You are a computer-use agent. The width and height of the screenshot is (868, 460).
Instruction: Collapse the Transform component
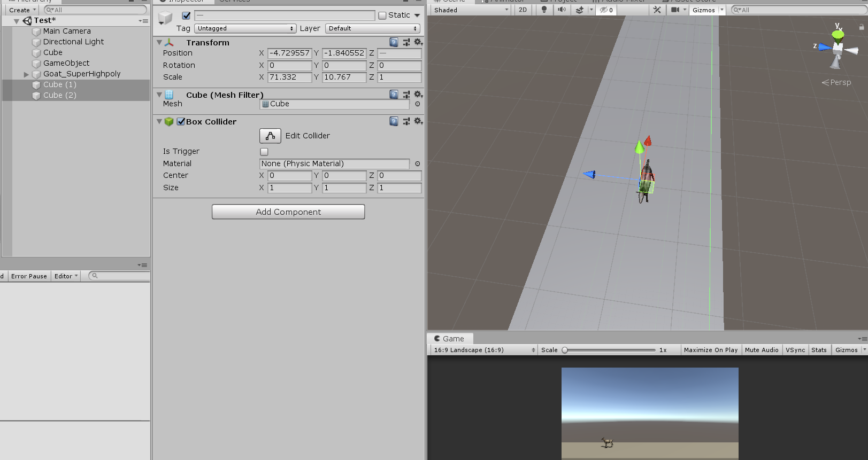click(x=159, y=42)
